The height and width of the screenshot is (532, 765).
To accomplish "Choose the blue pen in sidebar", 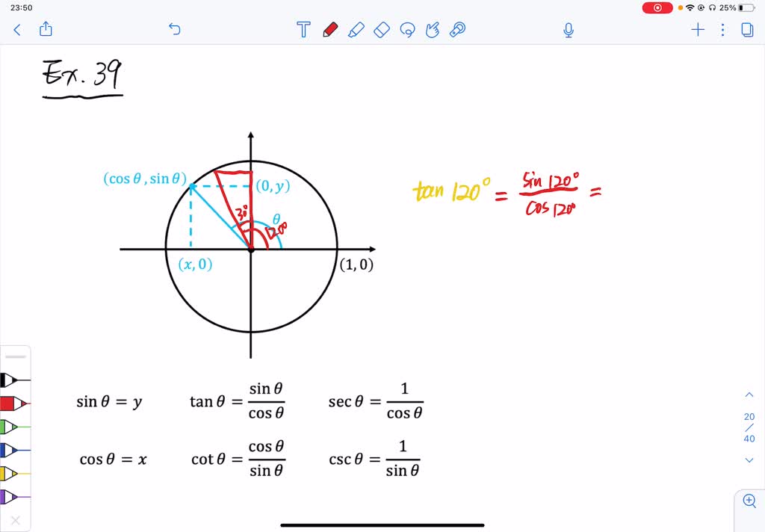I will tap(15, 450).
